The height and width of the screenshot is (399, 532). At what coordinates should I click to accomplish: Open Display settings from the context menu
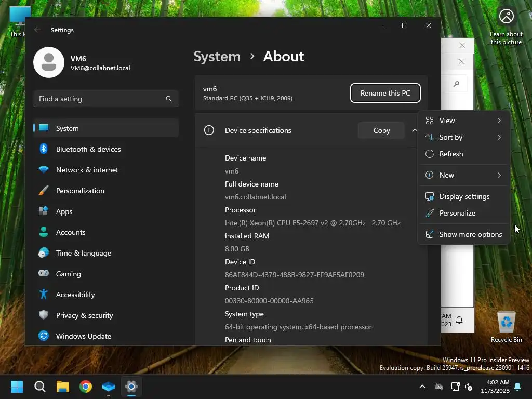[464, 196]
